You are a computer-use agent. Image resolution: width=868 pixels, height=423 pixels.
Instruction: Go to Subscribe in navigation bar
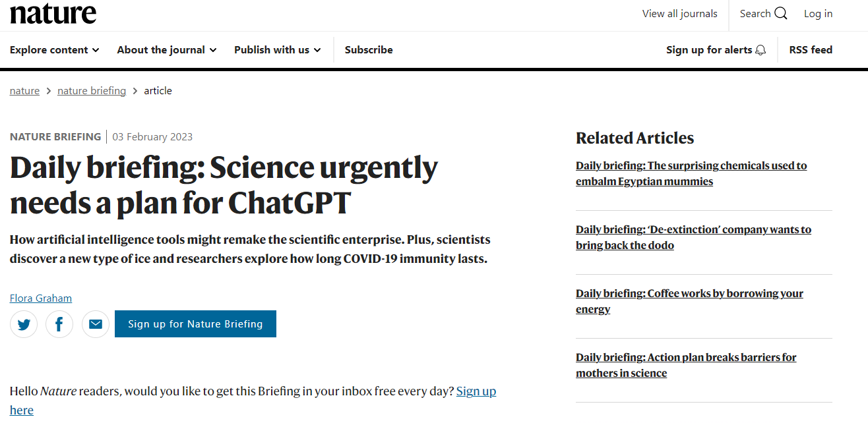pyautogui.click(x=369, y=49)
